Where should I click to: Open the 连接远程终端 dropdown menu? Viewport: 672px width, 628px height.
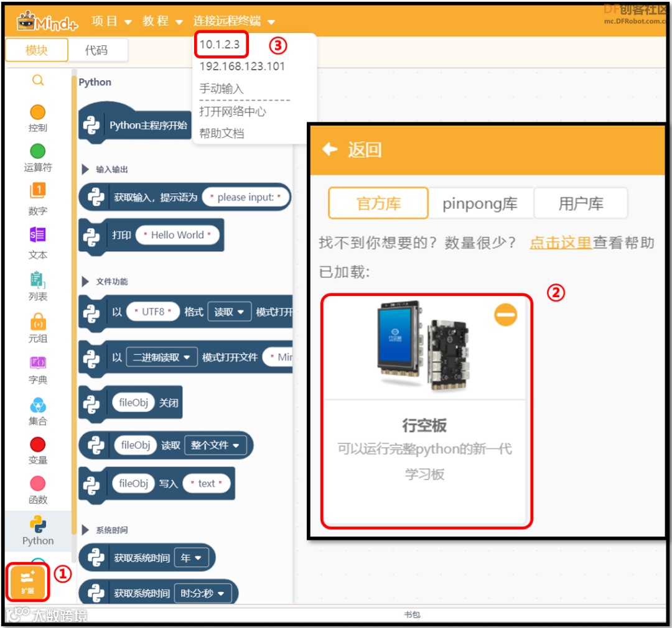[234, 21]
